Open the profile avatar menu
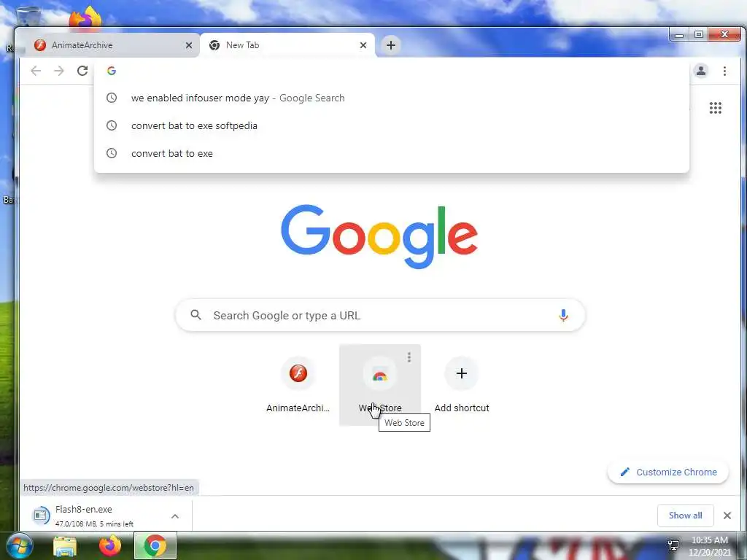 coord(701,71)
